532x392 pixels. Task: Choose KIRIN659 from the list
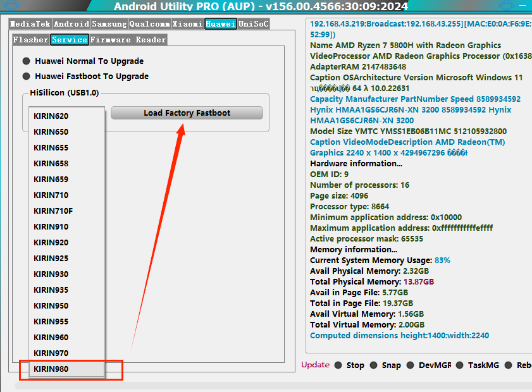[x=67, y=179]
